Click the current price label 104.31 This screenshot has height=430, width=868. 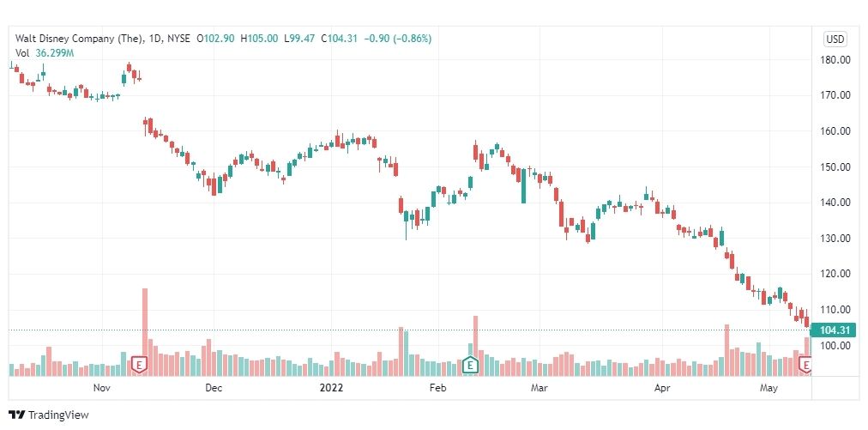click(x=833, y=330)
